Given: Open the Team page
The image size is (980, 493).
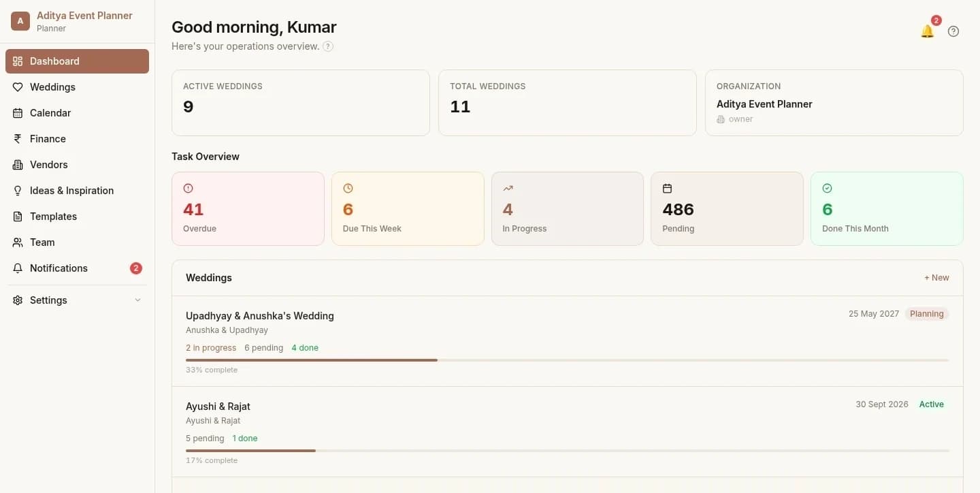Looking at the screenshot, I should [77, 242].
